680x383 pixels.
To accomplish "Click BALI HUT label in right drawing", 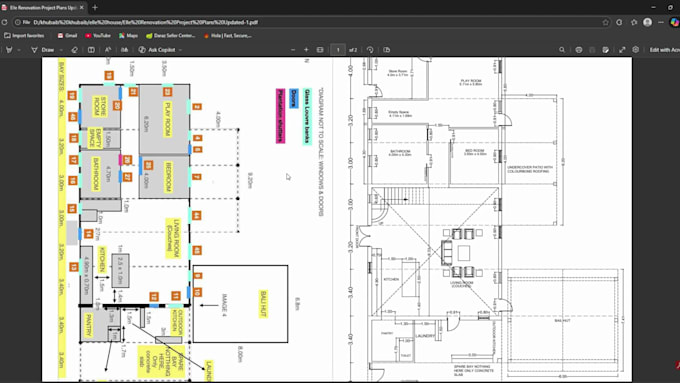I will point(562,320).
